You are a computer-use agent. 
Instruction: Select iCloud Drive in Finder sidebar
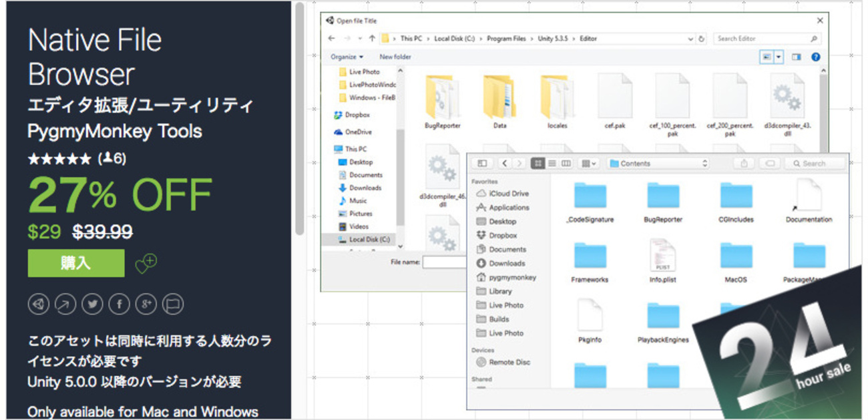click(507, 194)
